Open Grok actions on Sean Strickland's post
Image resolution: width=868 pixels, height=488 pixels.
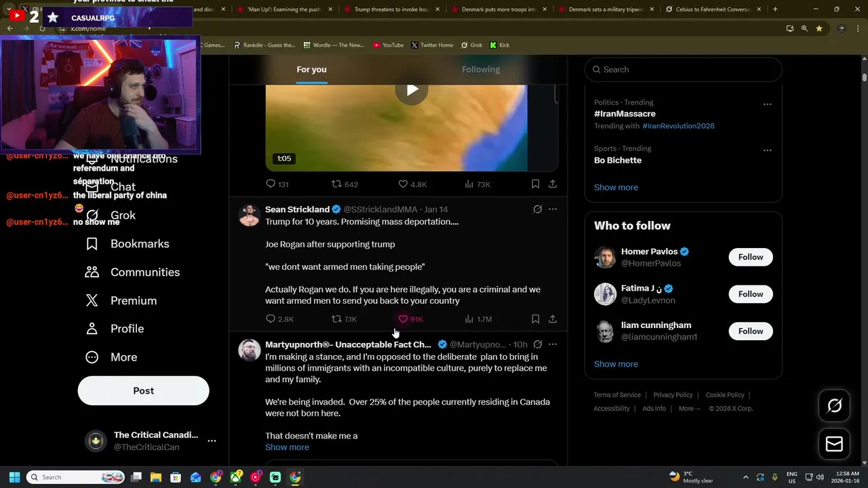[x=538, y=209]
